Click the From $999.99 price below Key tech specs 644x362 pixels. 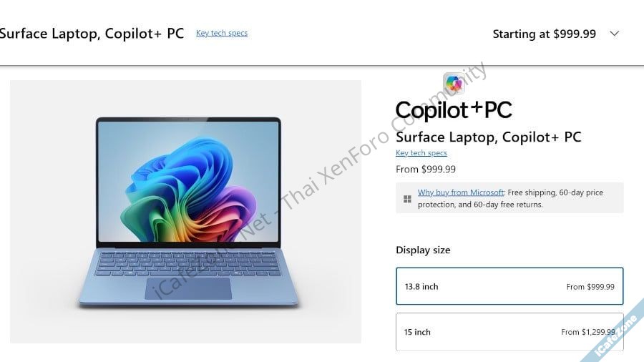tap(426, 169)
